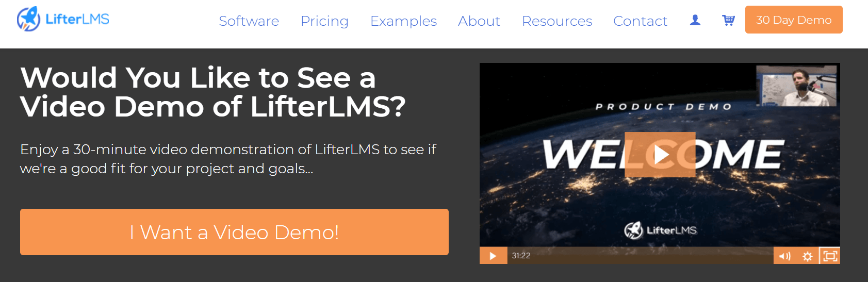Open the About menu item
The height and width of the screenshot is (282, 868).
[x=479, y=21]
